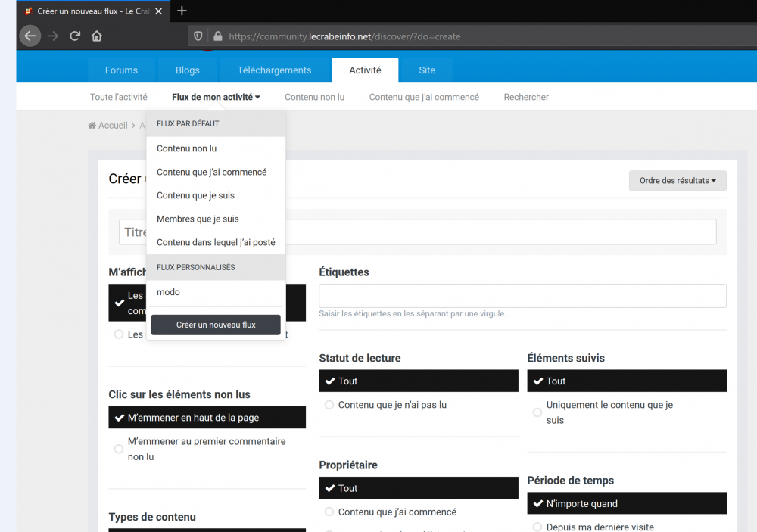The height and width of the screenshot is (532, 757).
Task: Collapse the 'Flux de mon activité' dropdown
Action: click(x=216, y=97)
